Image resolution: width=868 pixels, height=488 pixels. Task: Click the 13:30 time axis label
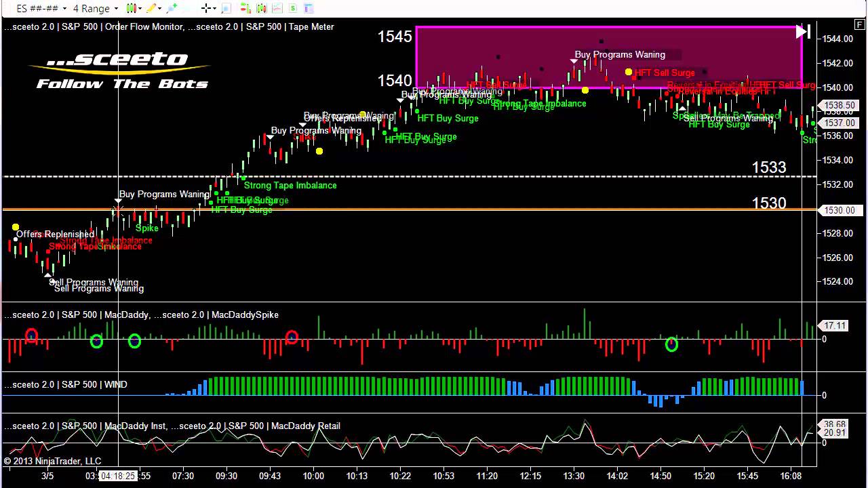coord(574,476)
